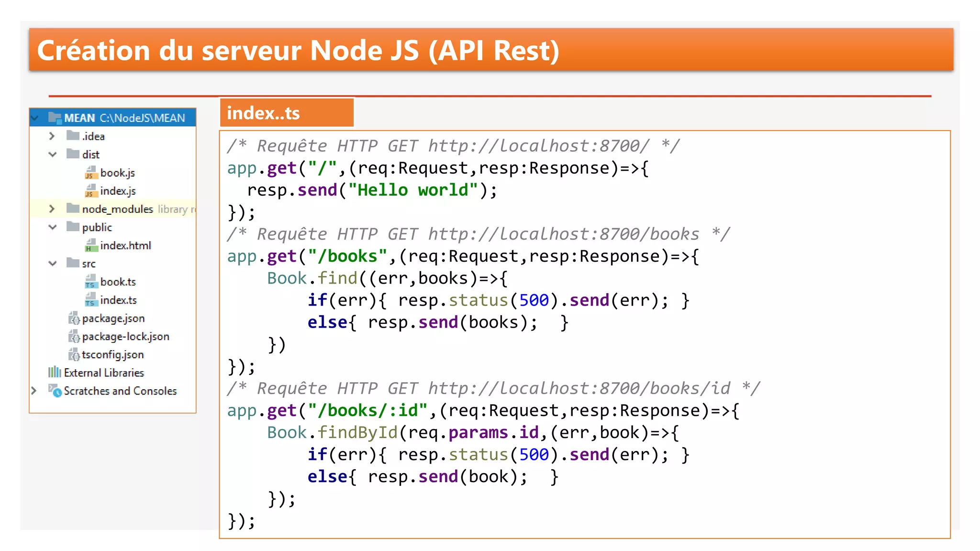Click req.params.id in the code
Image resolution: width=980 pixels, height=551 pixels.
474,432
